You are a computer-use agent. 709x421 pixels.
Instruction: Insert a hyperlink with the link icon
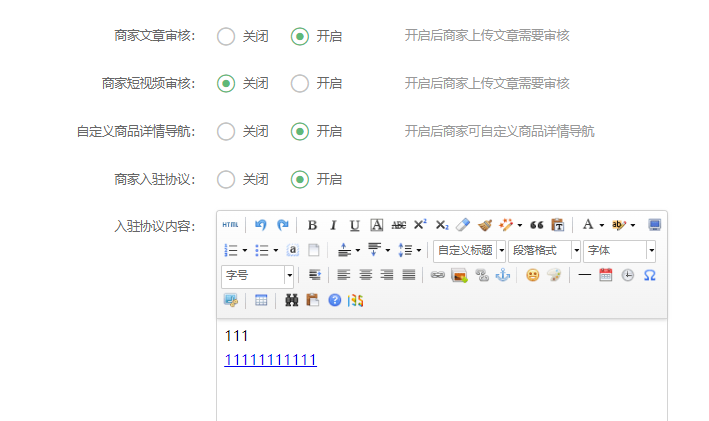(x=437, y=275)
